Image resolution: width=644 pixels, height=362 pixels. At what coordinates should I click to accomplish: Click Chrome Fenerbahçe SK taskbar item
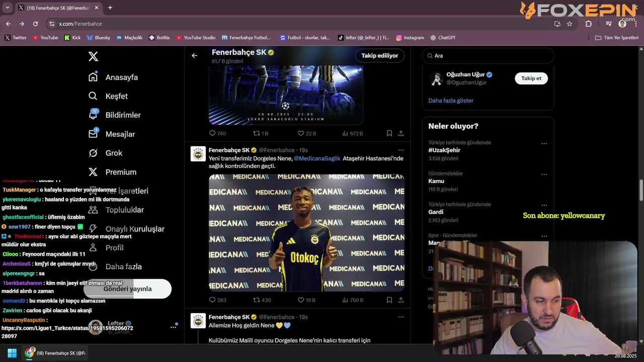coord(56,353)
